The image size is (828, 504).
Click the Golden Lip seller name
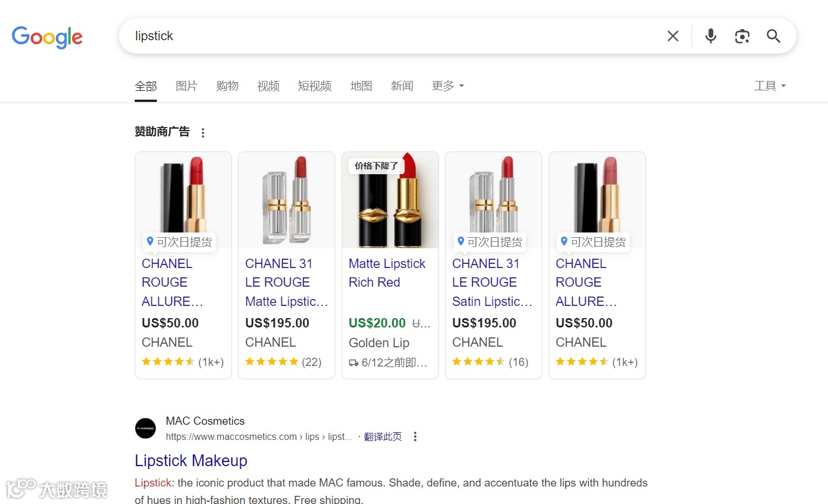(379, 343)
